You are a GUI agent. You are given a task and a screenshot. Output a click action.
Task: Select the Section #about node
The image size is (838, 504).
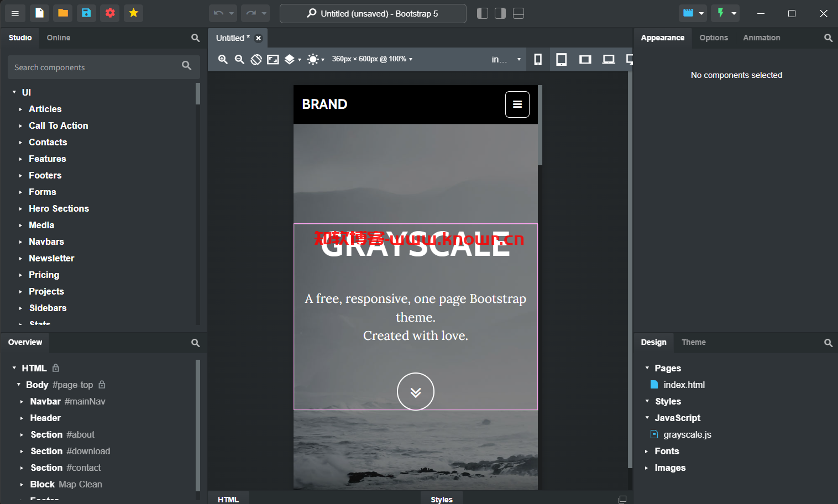[x=62, y=434]
